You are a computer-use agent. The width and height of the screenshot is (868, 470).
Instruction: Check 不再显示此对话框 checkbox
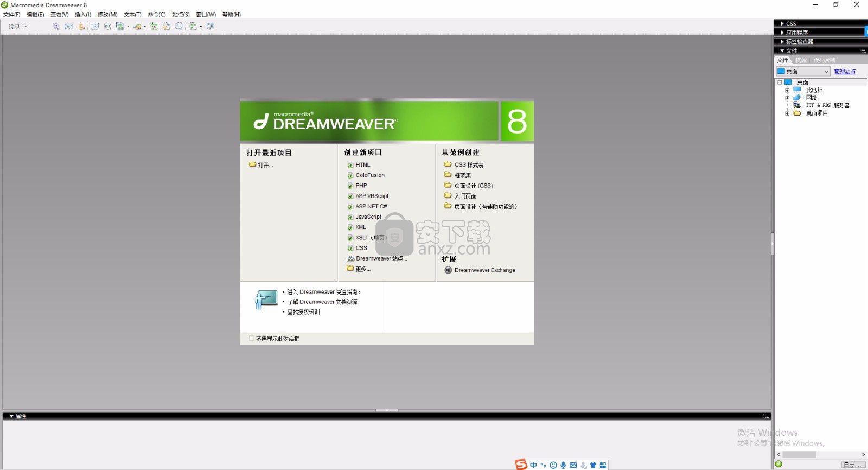point(251,338)
